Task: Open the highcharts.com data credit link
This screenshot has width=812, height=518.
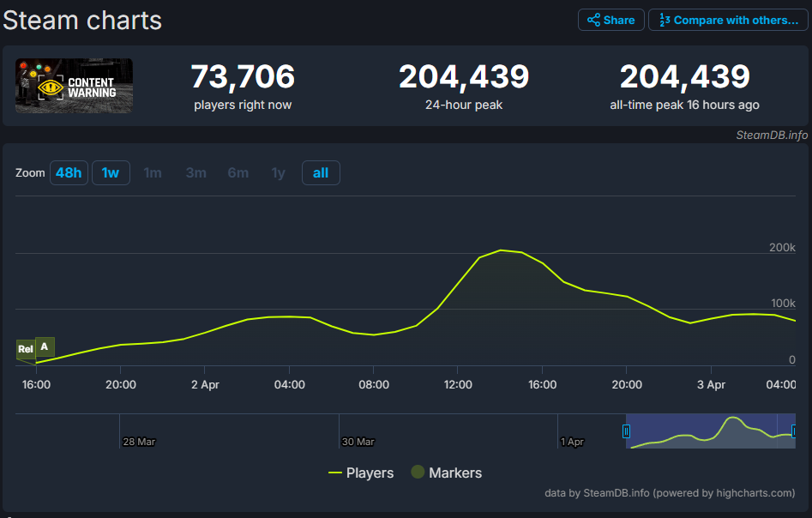Action: (x=670, y=493)
